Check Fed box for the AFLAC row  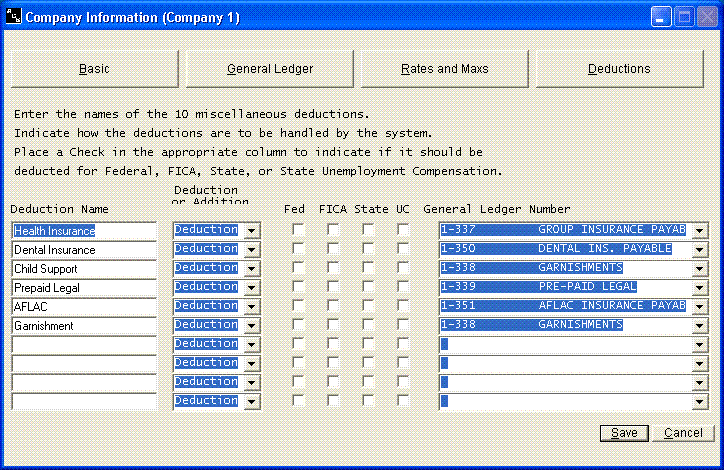pyautogui.click(x=298, y=306)
